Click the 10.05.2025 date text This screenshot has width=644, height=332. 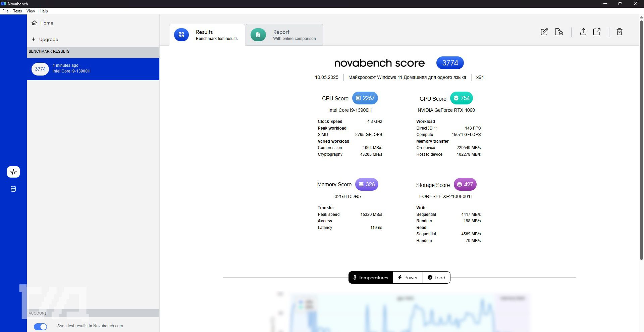tap(326, 77)
